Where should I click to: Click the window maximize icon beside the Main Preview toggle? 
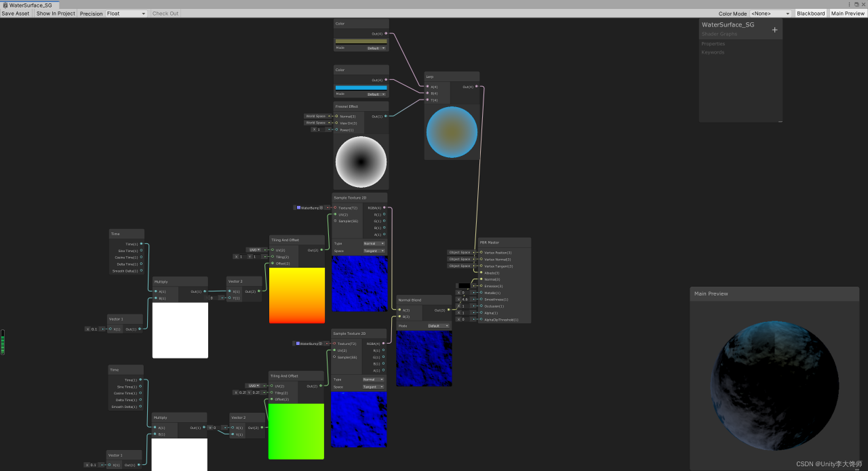856,4
